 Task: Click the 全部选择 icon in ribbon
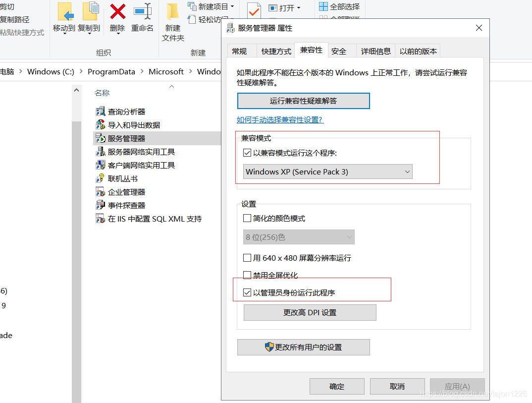(x=323, y=6)
